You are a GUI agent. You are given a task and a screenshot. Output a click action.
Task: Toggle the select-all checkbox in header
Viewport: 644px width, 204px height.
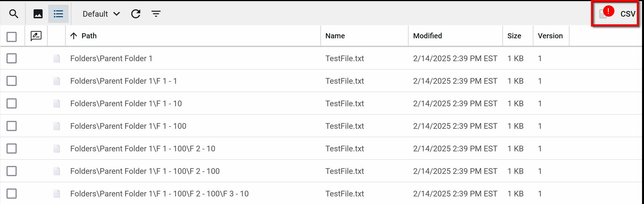(x=12, y=37)
